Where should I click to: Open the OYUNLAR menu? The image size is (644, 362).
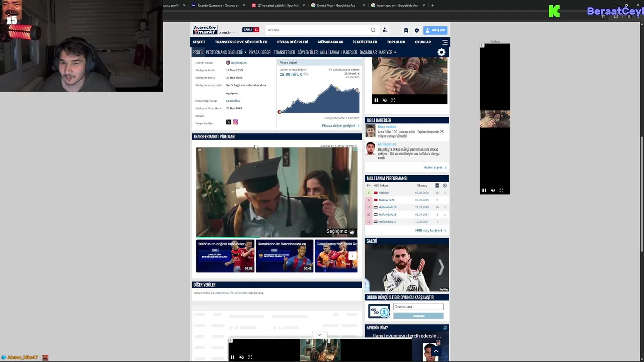(x=423, y=42)
